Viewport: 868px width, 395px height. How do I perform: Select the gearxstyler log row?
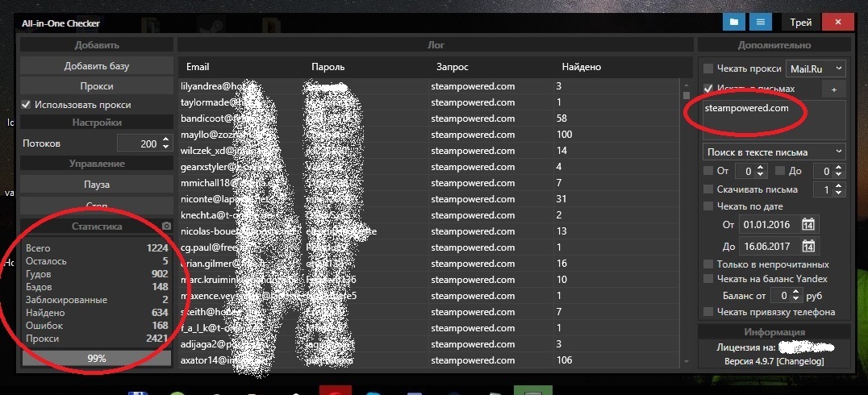(x=429, y=167)
